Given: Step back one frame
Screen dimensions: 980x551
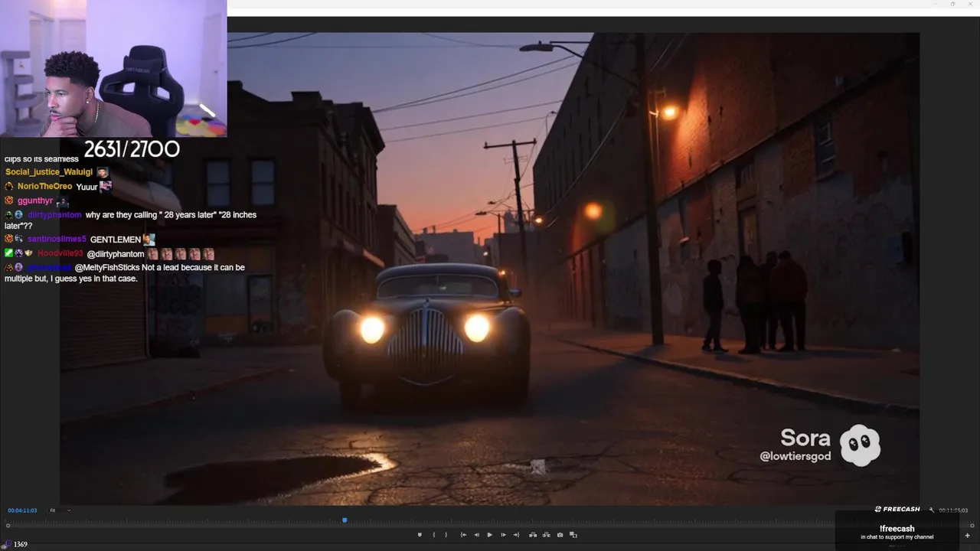Looking at the screenshot, I should pyautogui.click(x=477, y=535).
